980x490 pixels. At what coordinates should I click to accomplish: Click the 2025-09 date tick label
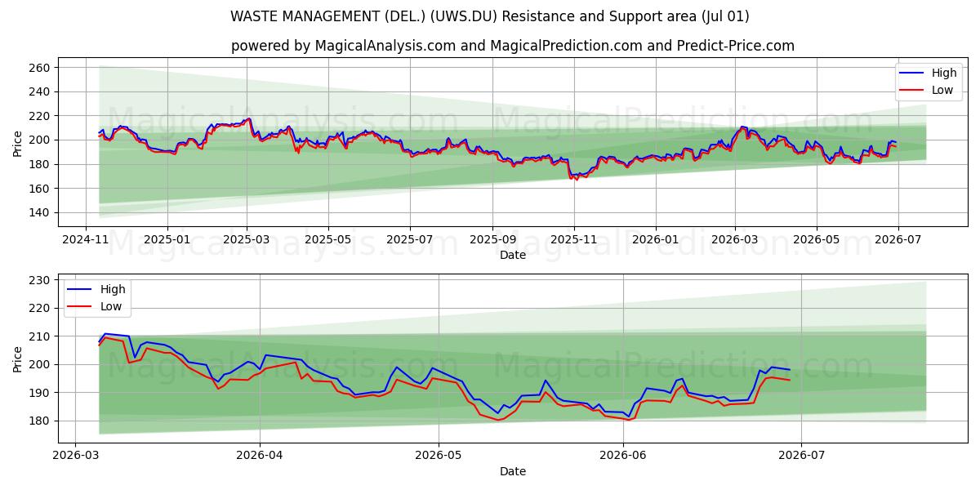click(492, 240)
